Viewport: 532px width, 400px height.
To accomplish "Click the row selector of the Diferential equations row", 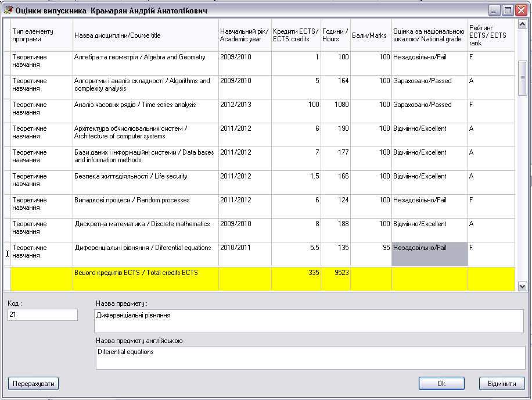I will click(x=7, y=253).
